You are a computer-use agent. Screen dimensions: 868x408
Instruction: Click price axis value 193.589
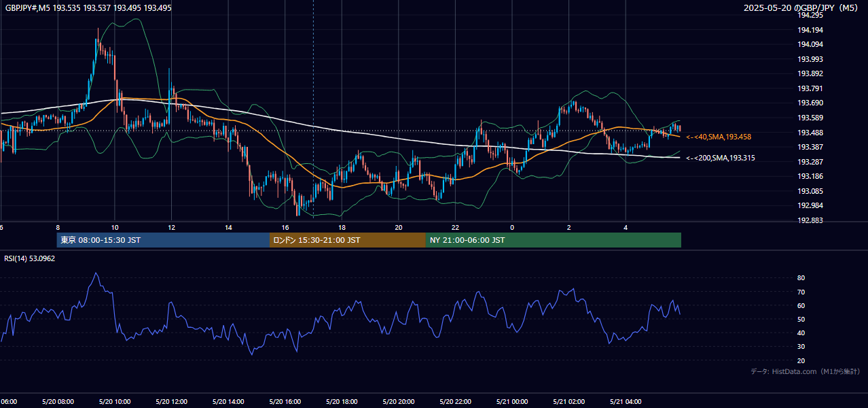[x=810, y=118]
